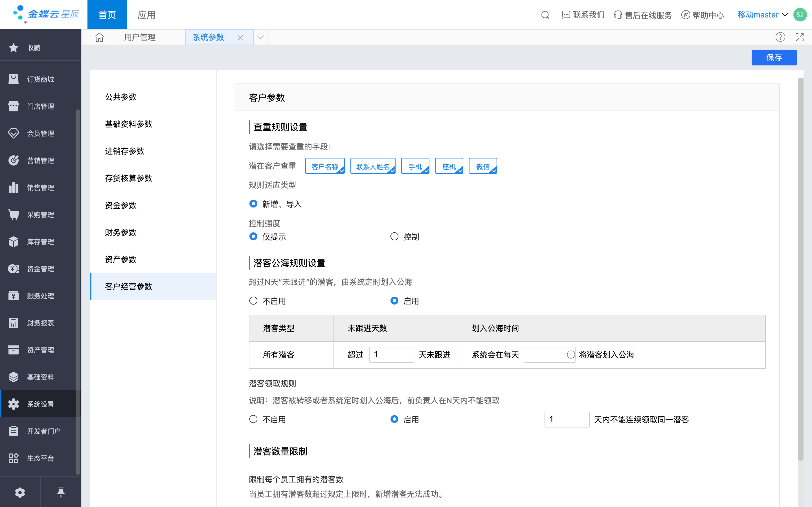Open 生态平台 grid icon
The image size is (812, 507).
14,458
